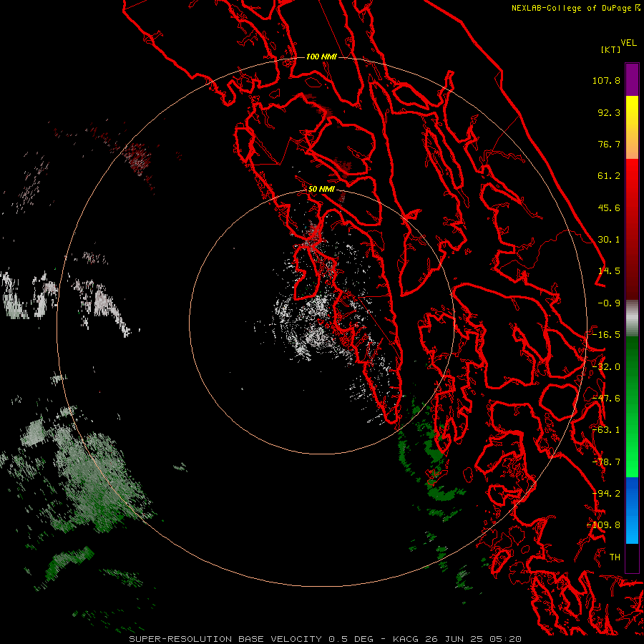Click the -47.6 velocity scale value

pyautogui.click(x=606, y=399)
